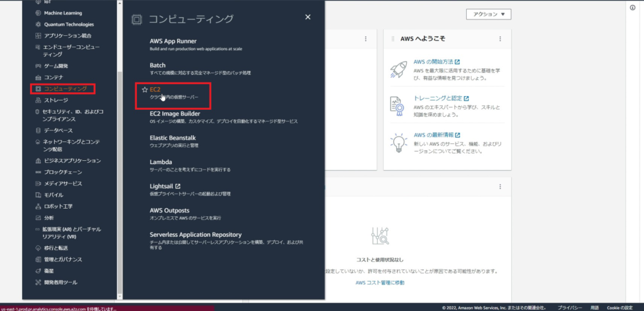This screenshot has width=644, height=311.
Task: Click the AWS コスト管理に移動 link
Action: 379,283
